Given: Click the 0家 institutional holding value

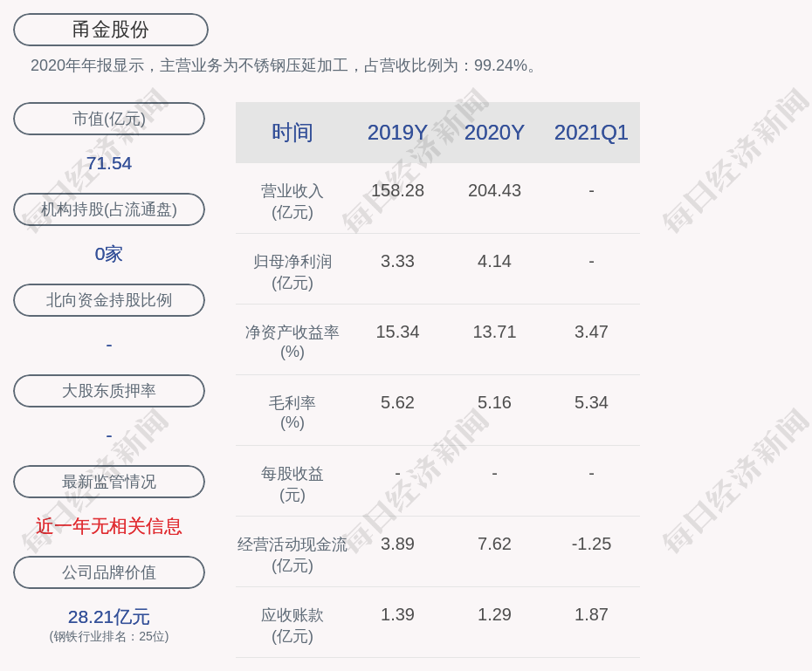Looking at the screenshot, I should coord(109,254).
